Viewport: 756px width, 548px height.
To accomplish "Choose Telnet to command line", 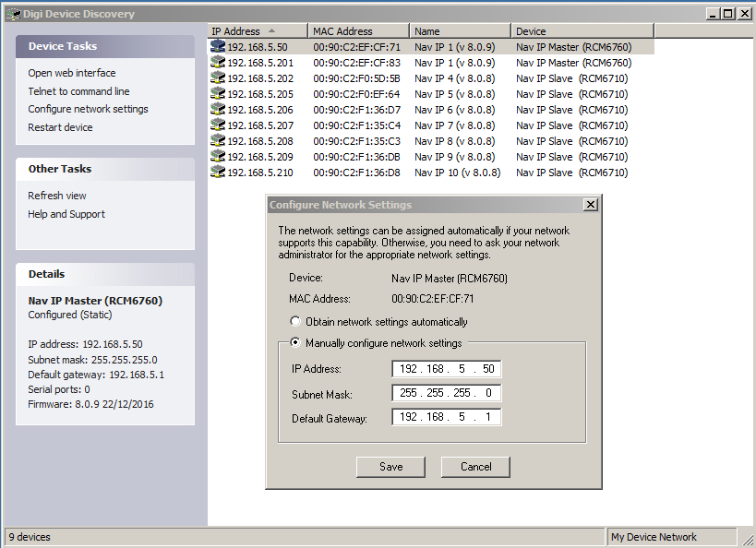I will coord(78,91).
